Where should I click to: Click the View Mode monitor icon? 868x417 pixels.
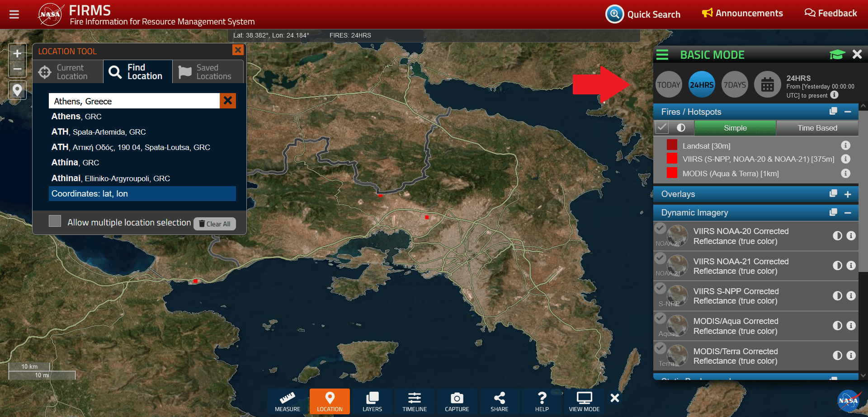click(584, 401)
